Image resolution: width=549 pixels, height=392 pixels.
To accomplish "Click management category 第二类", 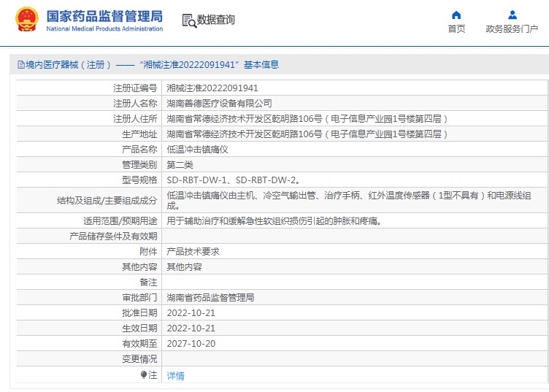I will [x=180, y=165].
